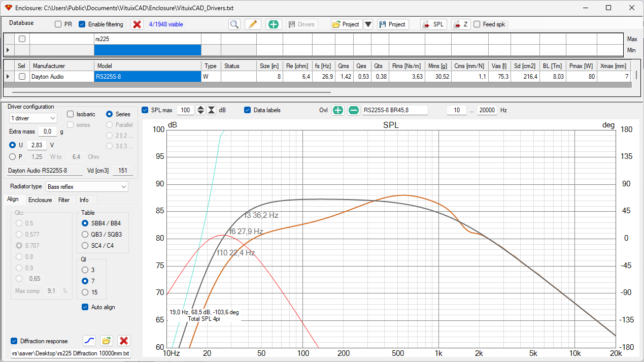This screenshot has height=362, width=644.
Task: Click the overlay name field RS225S-8 BR45,8
Action: pyautogui.click(x=395, y=110)
